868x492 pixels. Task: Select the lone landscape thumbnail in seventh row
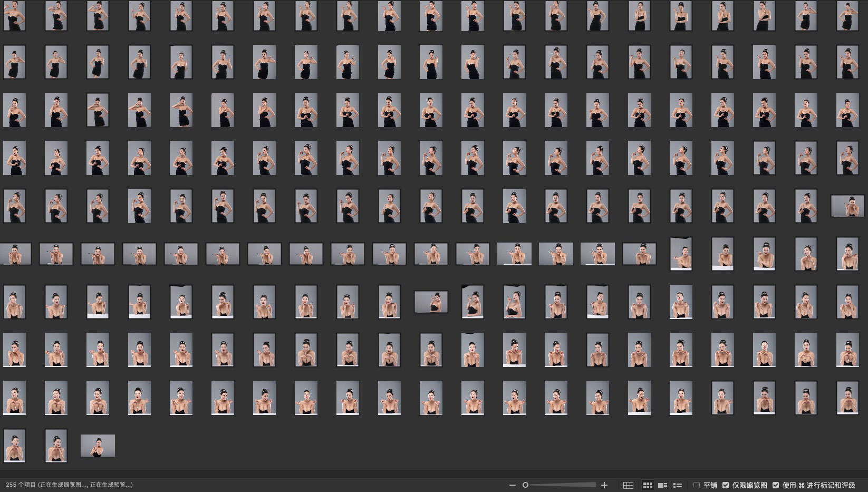[x=431, y=302]
